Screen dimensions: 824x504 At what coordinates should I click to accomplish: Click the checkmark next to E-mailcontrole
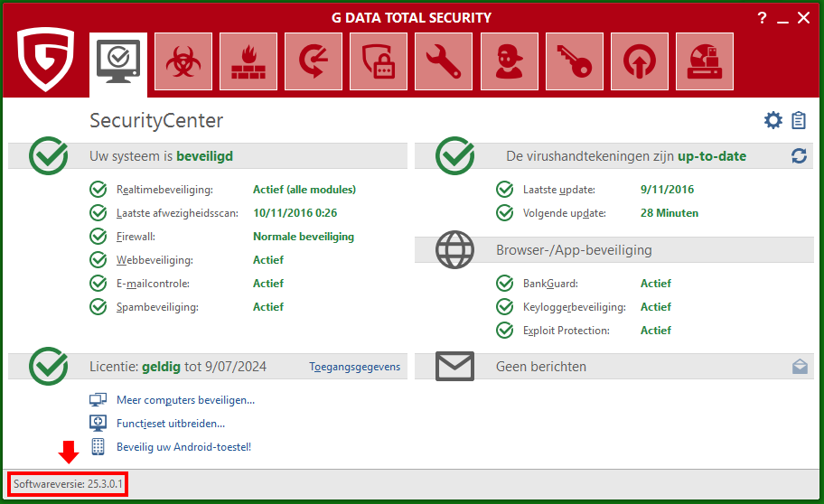98,284
